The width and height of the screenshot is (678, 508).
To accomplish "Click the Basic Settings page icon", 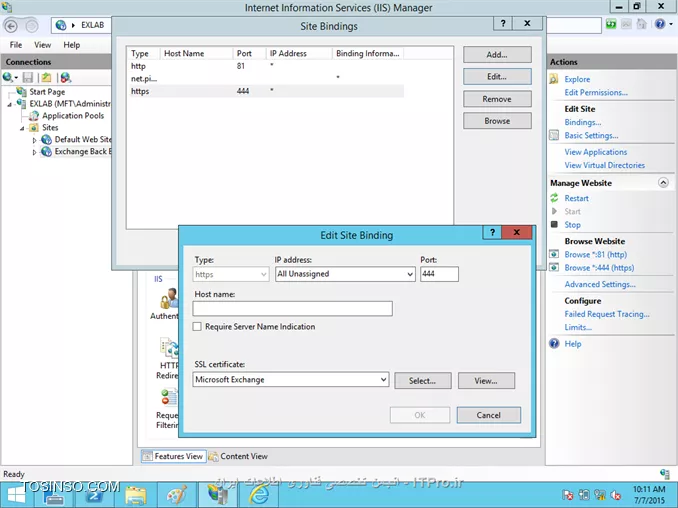I will [x=554, y=135].
